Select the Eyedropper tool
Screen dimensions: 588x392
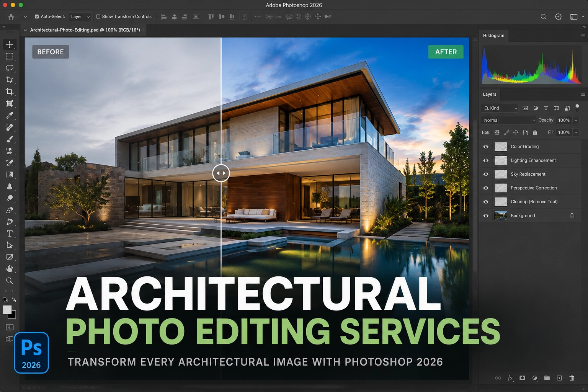pyautogui.click(x=10, y=116)
